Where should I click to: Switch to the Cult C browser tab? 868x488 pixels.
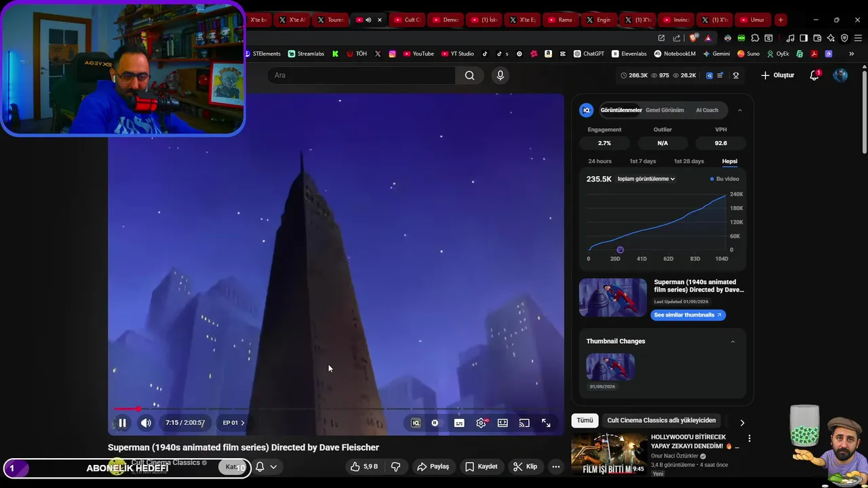click(x=408, y=20)
